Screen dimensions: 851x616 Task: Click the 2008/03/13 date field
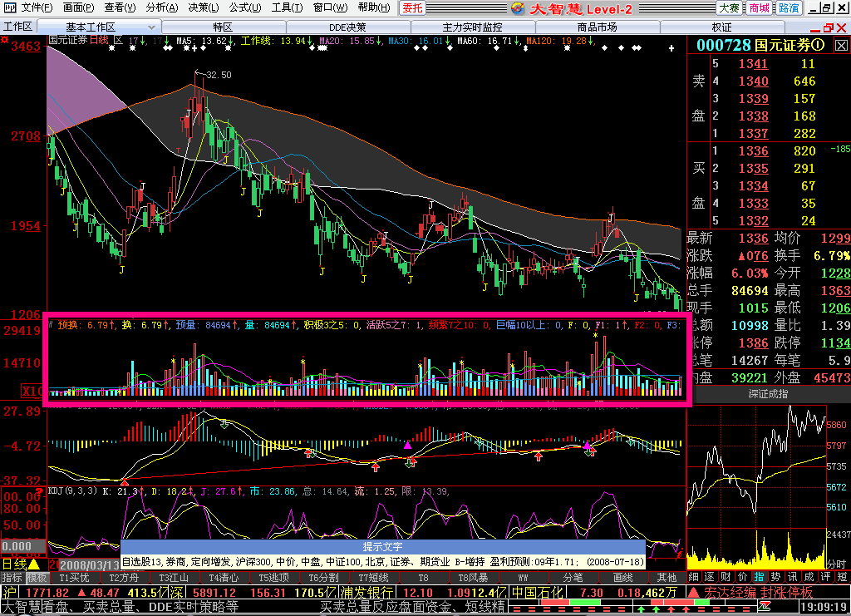[90, 565]
